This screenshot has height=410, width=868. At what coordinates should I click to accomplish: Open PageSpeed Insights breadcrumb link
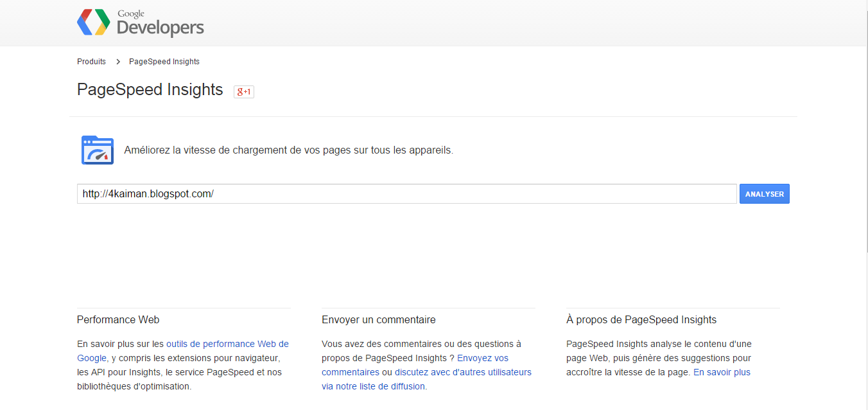164,62
